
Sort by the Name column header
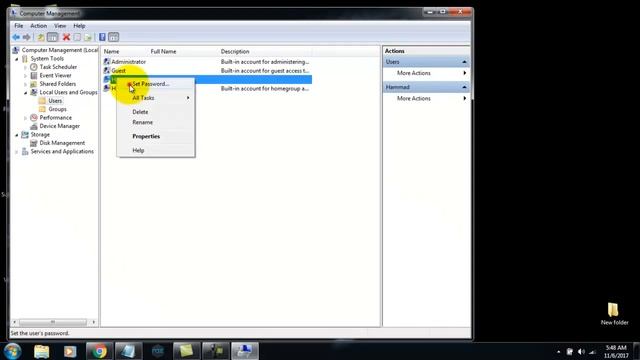tap(124, 51)
